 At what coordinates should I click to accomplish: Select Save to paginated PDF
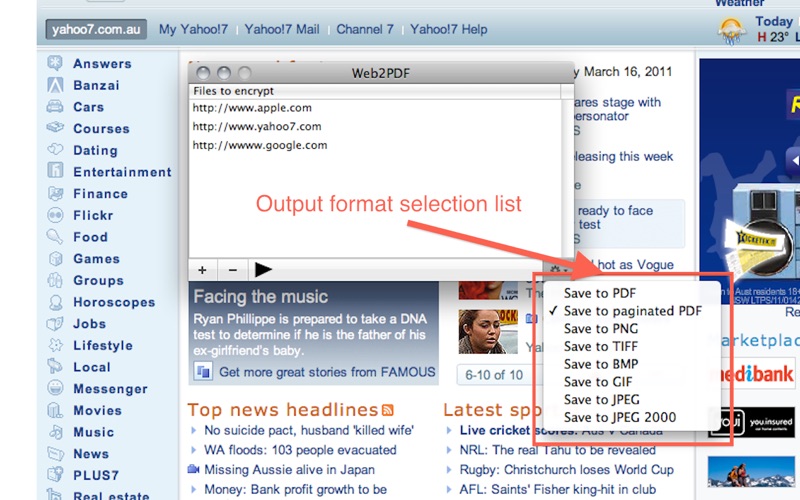(x=632, y=311)
